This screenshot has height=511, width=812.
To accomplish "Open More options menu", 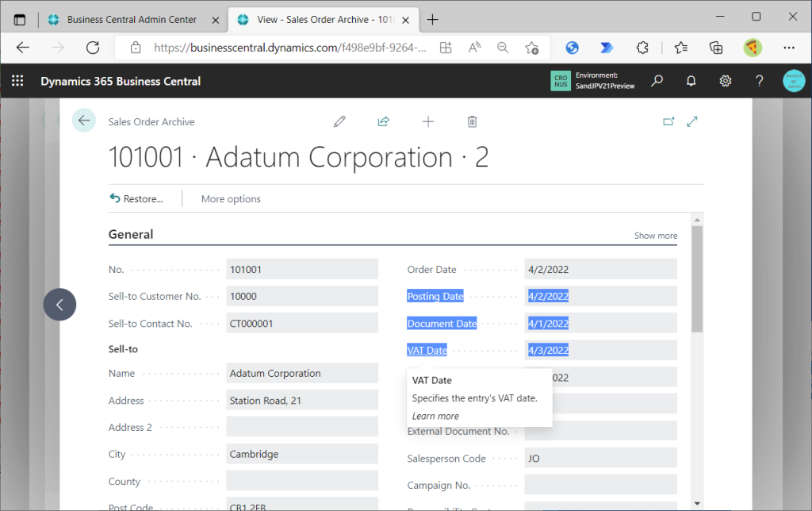I will coord(231,199).
